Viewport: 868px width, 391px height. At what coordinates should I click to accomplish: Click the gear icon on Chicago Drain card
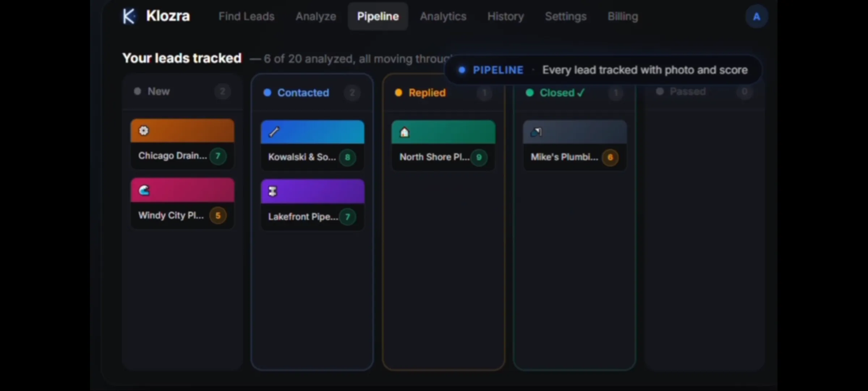(144, 131)
